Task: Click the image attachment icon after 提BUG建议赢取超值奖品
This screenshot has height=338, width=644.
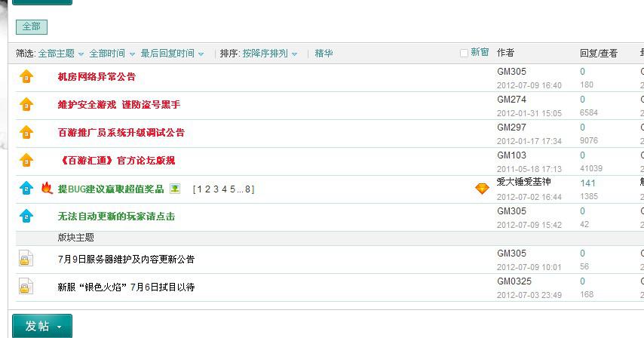Action: (175, 189)
